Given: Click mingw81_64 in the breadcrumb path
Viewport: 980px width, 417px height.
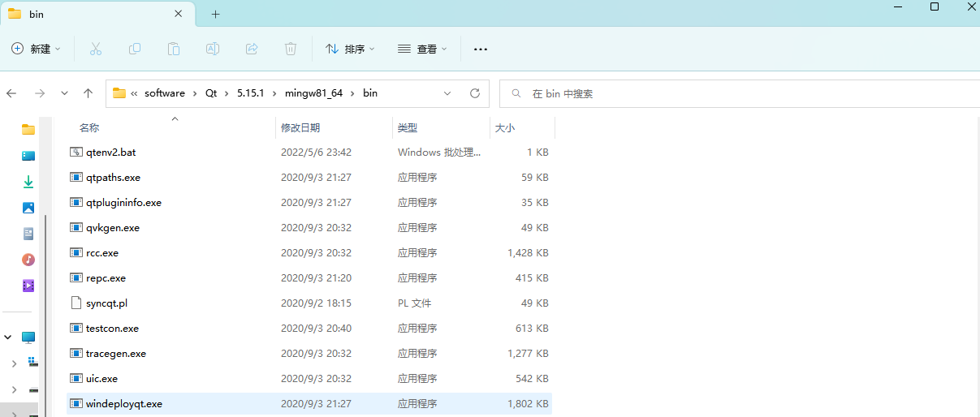Looking at the screenshot, I should pyautogui.click(x=313, y=93).
